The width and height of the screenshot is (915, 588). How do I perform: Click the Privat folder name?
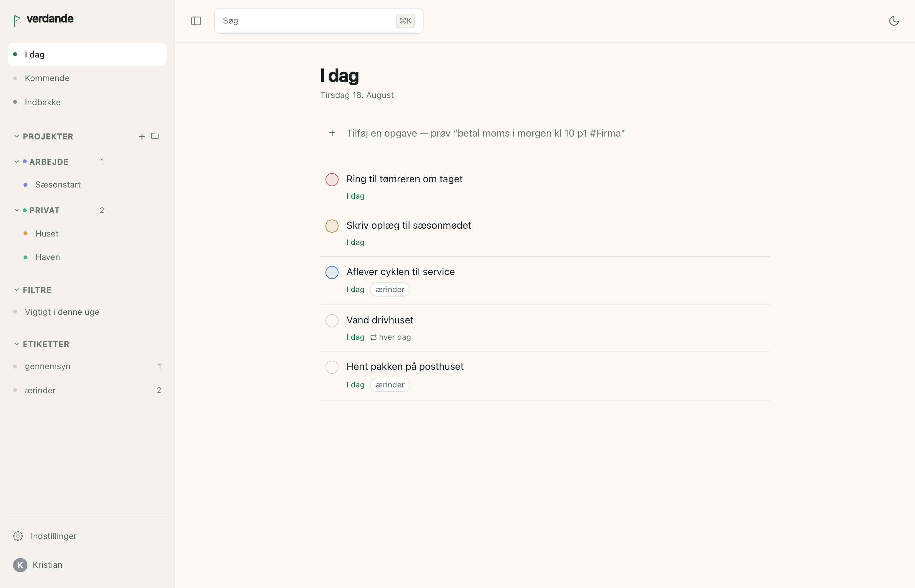(x=44, y=210)
